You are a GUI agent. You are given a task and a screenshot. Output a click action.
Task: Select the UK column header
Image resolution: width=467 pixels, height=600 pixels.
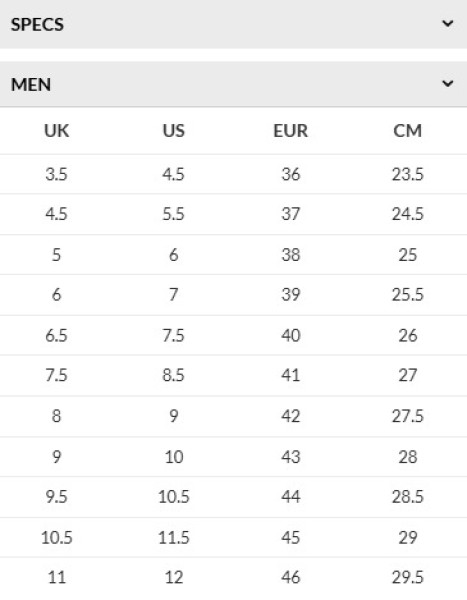click(x=57, y=131)
